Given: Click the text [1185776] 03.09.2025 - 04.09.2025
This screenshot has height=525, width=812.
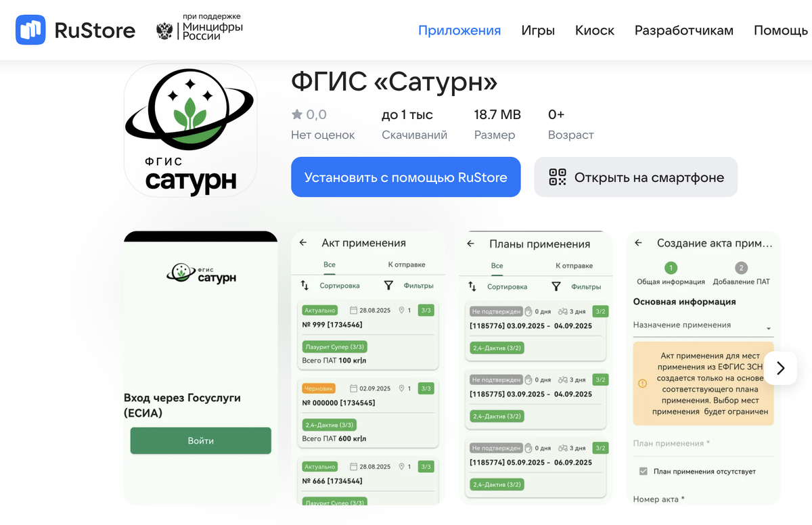Looking at the screenshot, I should click(x=531, y=325).
